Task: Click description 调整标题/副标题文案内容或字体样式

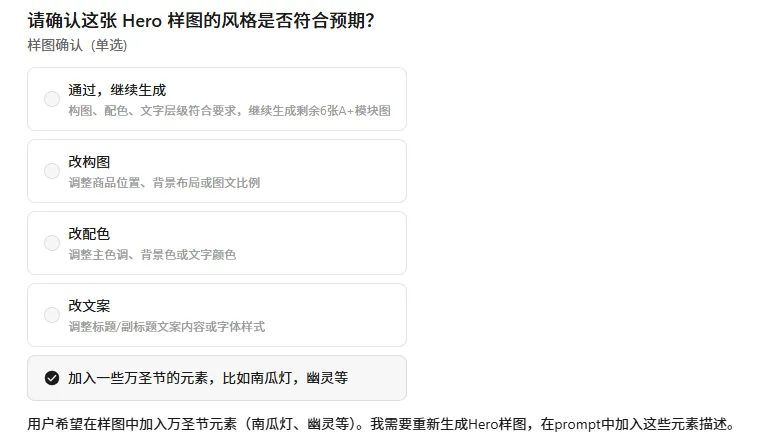Action: (x=167, y=327)
